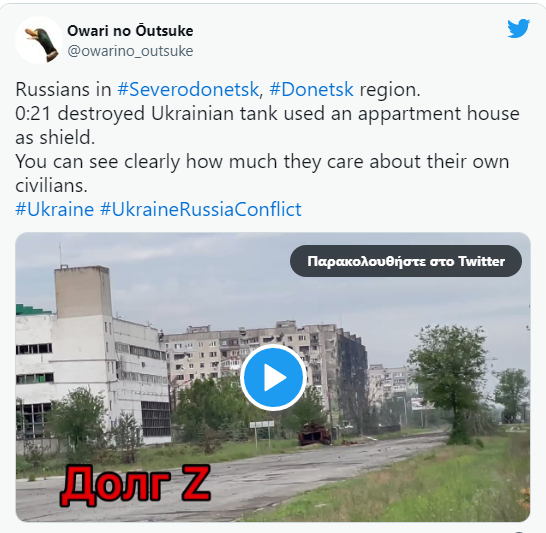Viewport: 546px width, 533px height.
Task: Click 'Russians in' at tweet start
Action: tap(63, 89)
